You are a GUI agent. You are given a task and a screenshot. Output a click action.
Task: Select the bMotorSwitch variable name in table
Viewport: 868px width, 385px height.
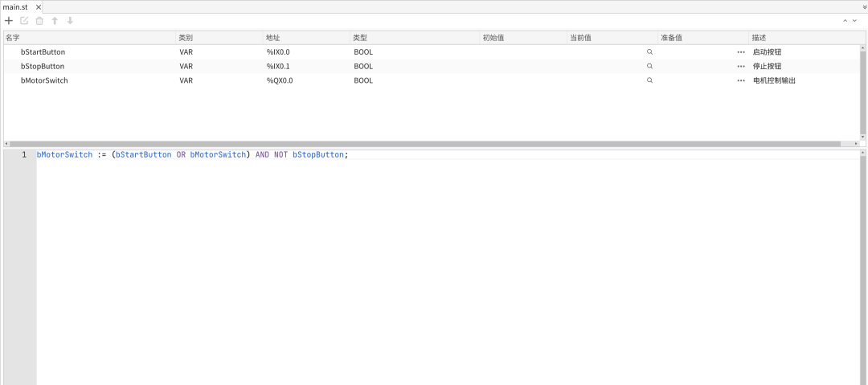pyautogui.click(x=44, y=80)
